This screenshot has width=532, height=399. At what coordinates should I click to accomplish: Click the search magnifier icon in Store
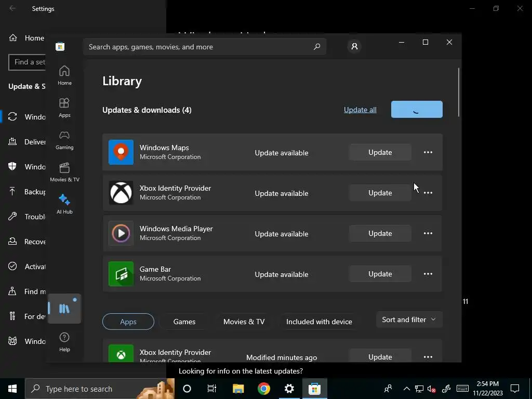pyautogui.click(x=317, y=47)
